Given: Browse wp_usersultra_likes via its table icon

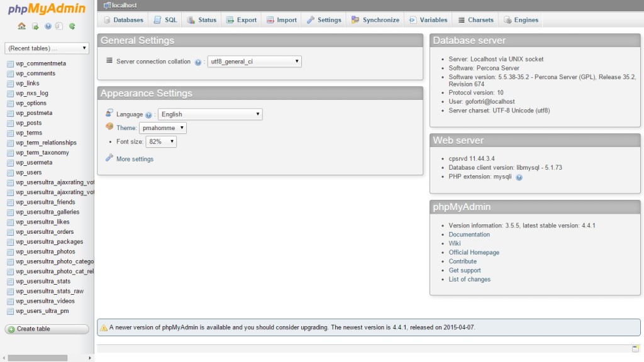Looking at the screenshot, I should [x=10, y=222].
